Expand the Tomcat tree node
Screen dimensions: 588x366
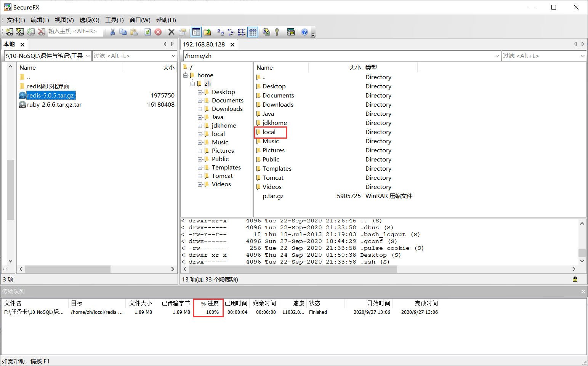200,176
